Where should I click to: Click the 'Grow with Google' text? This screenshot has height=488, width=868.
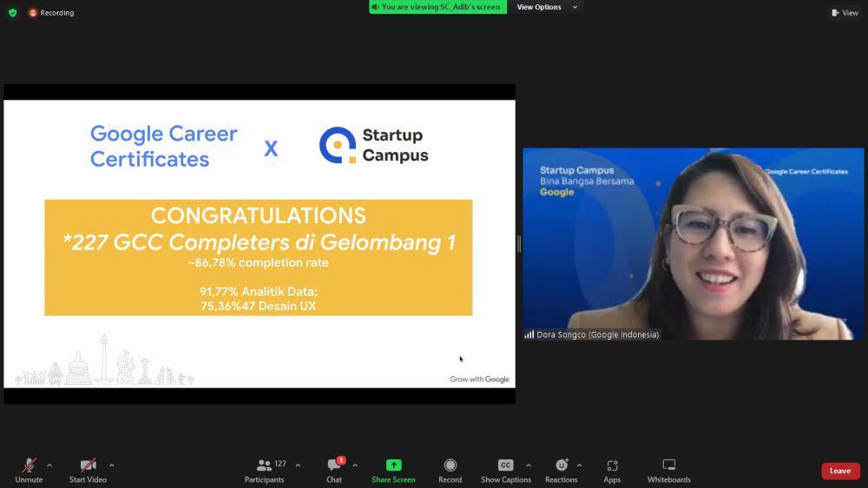(479, 379)
